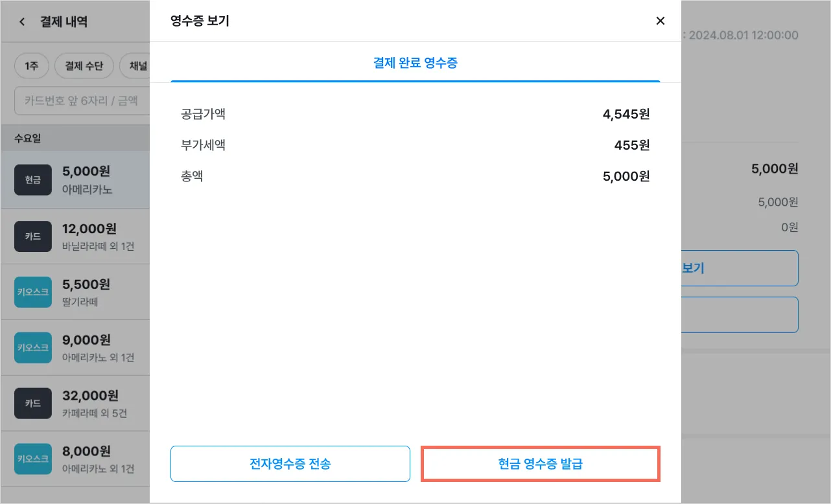The image size is (831, 504).
Task: Select the 결제 완료 영수증 tab
Action: 415,63
